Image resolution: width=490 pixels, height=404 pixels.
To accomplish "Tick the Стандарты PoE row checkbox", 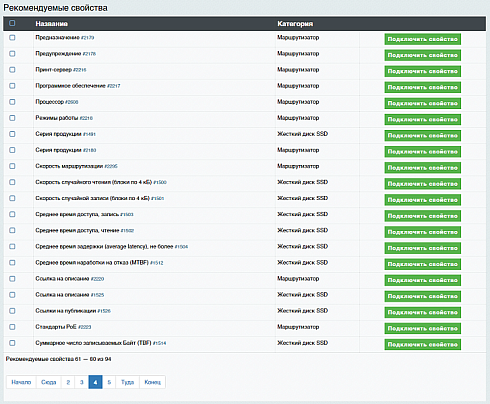I will [x=12, y=327].
